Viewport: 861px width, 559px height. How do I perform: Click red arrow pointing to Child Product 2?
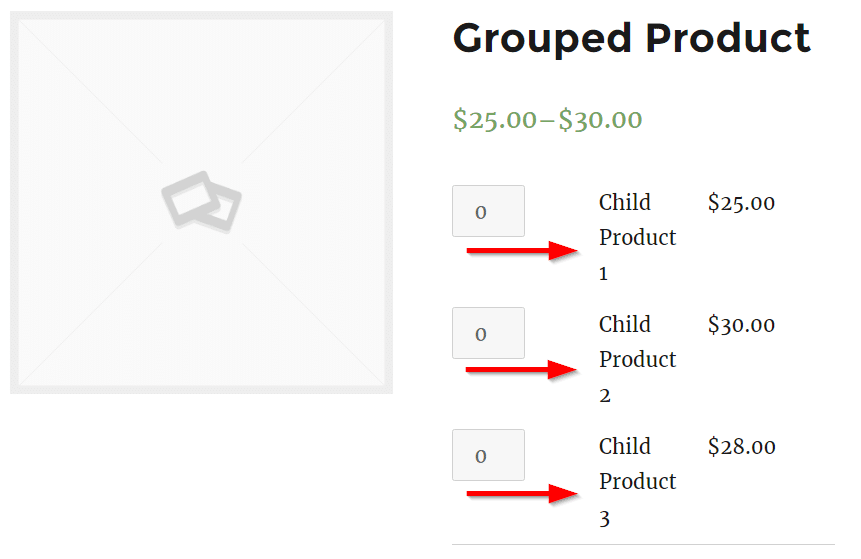pos(521,370)
